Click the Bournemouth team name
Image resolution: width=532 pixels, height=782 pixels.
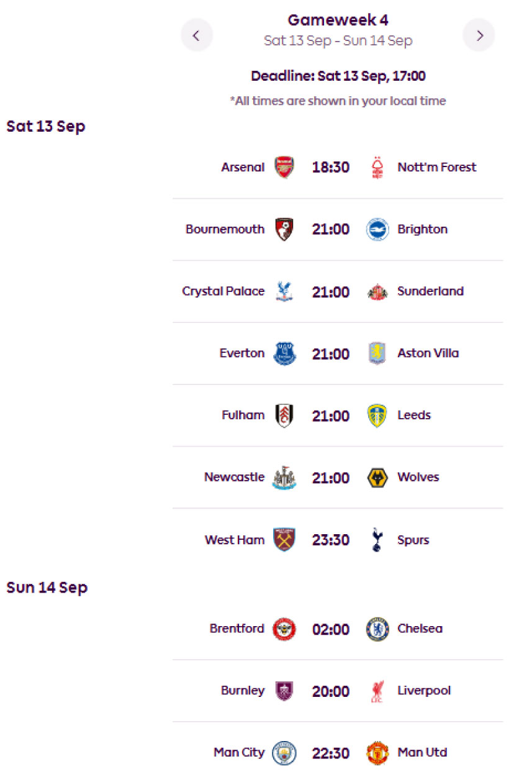[x=225, y=229]
